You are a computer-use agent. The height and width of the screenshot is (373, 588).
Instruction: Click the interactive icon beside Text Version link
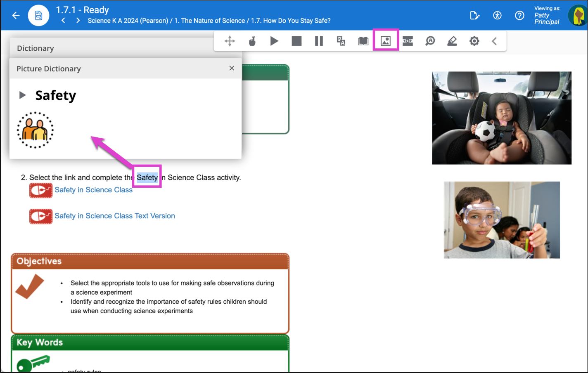coord(41,216)
